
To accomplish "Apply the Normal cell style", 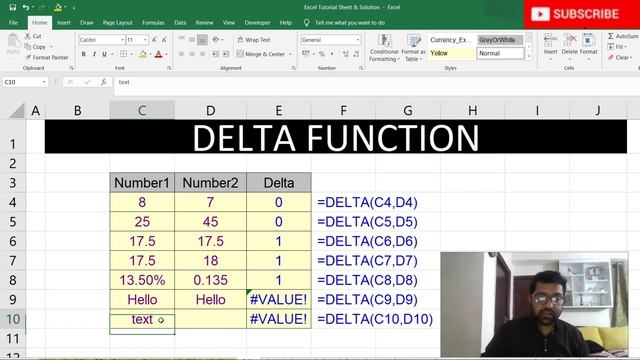I will click(x=500, y=53).
